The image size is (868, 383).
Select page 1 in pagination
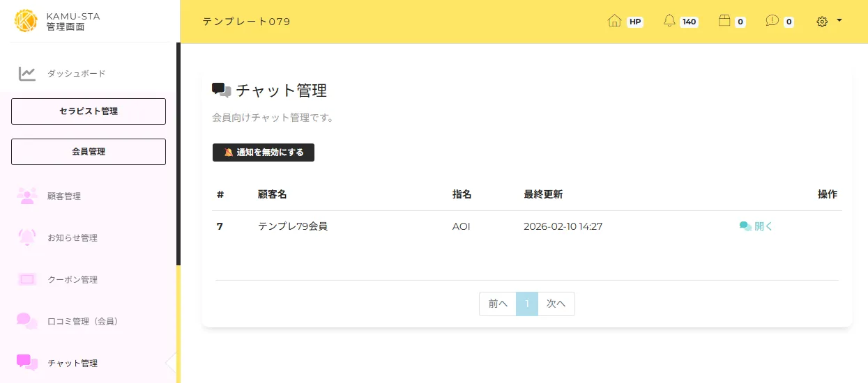tap(527, 304)
